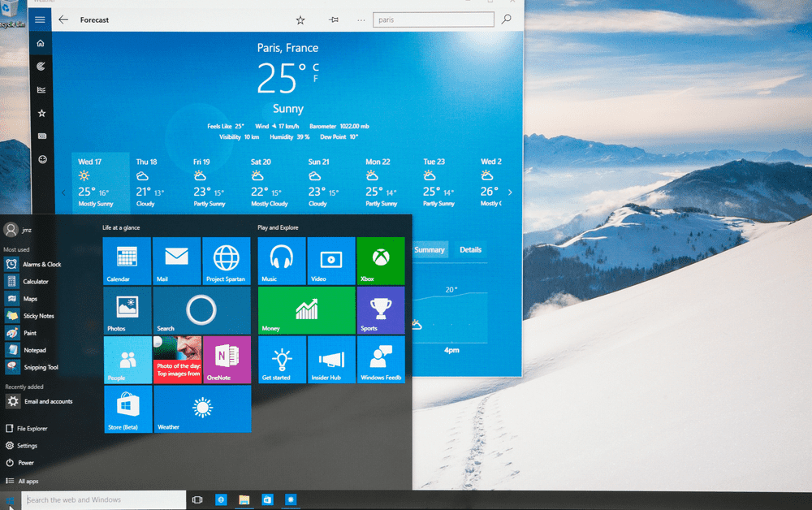Open the Store (Beta) tile

(x=128, y=409)
